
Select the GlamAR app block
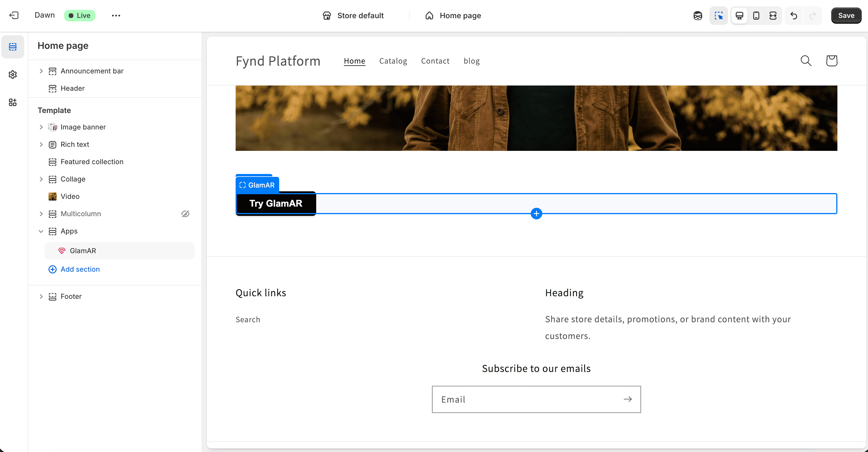[x=83, y=251]
